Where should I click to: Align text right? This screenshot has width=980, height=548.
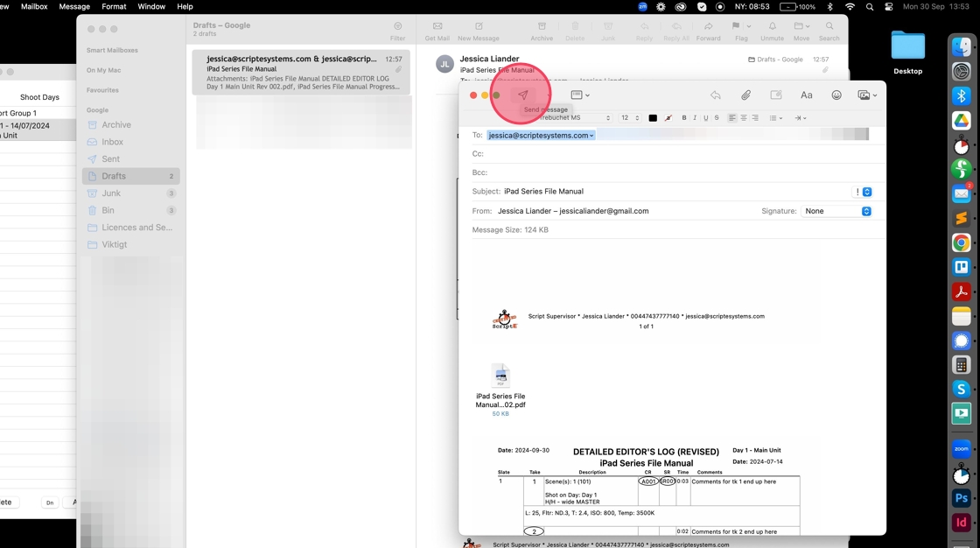[x=755, y=117]
